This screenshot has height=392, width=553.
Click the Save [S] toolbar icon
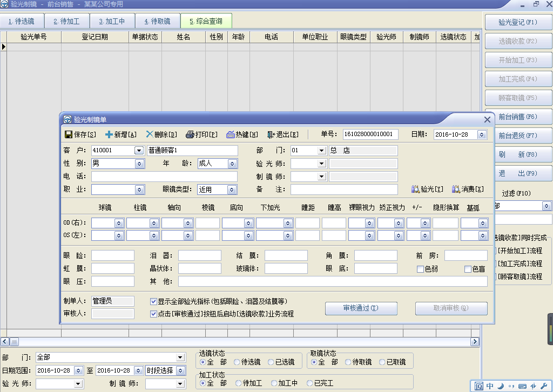tap(69, 134)
